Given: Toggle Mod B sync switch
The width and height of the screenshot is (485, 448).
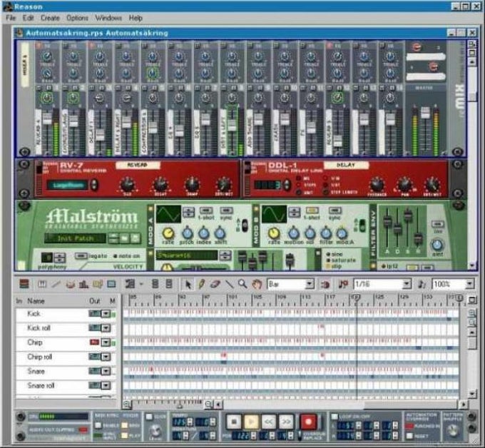Looking at the screenshot, I should [335, 210].
